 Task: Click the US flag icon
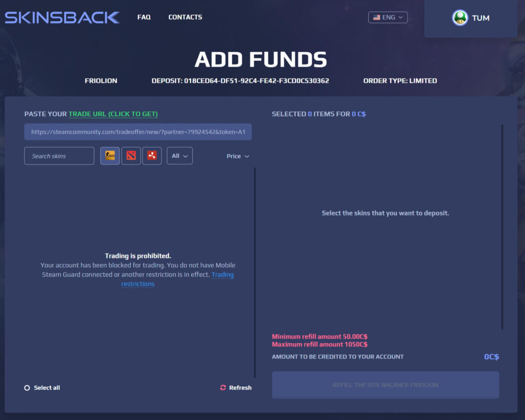(377, 17)
